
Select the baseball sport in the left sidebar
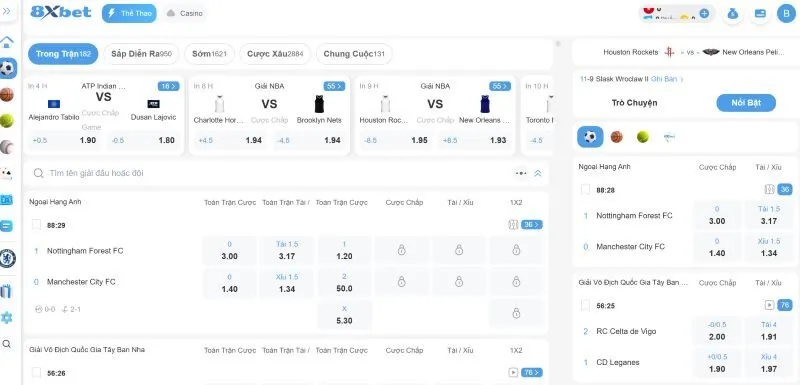[x=7, y=147]
